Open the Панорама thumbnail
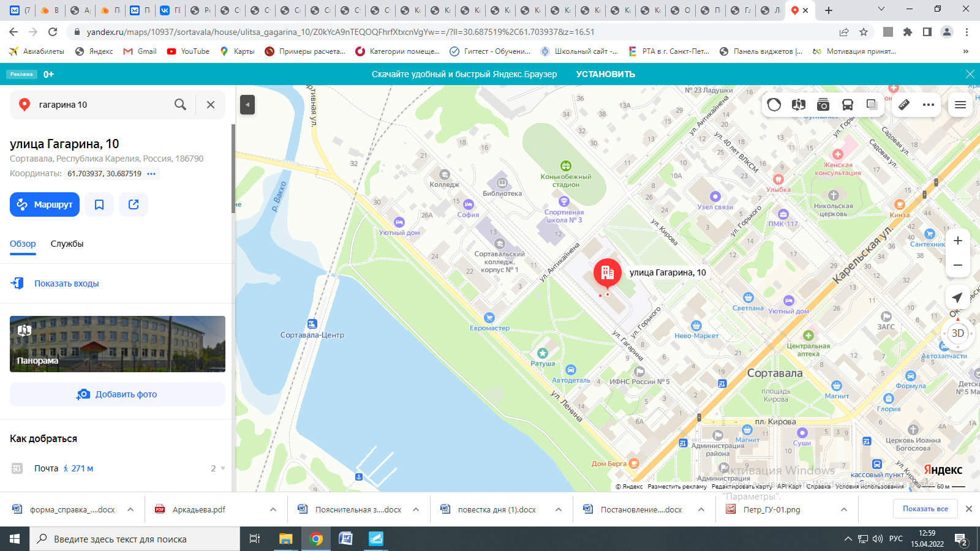The width and height of the screenshot is (980, 551). [x=118, y=344]
